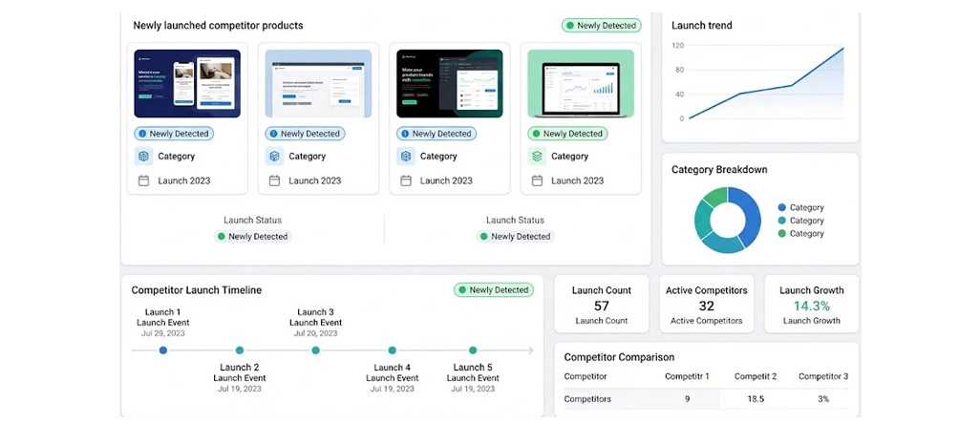The height and width of the screenshot is (445, 980).
Task: Click the green layers Category icon on the laptop card
Action: [x=537, y=157]
